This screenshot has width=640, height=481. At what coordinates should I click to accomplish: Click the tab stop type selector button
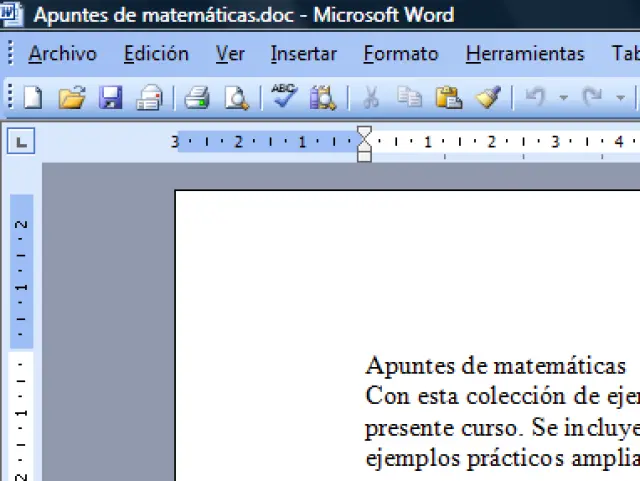(21, 142)
